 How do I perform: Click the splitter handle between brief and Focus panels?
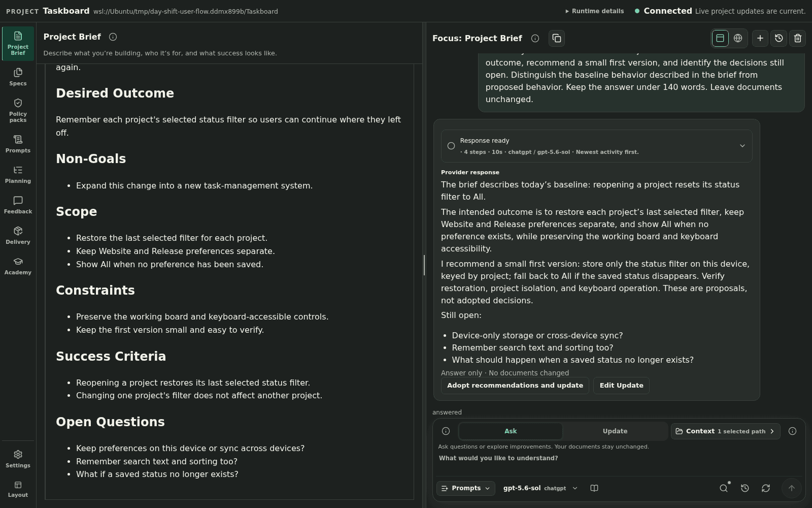pos(424,265)
